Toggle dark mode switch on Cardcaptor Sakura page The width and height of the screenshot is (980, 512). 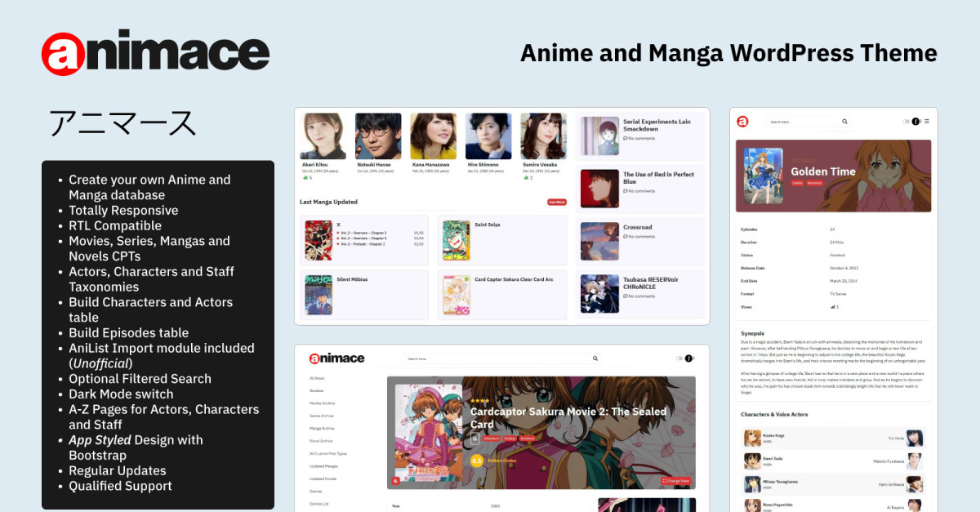click(679, 358)
